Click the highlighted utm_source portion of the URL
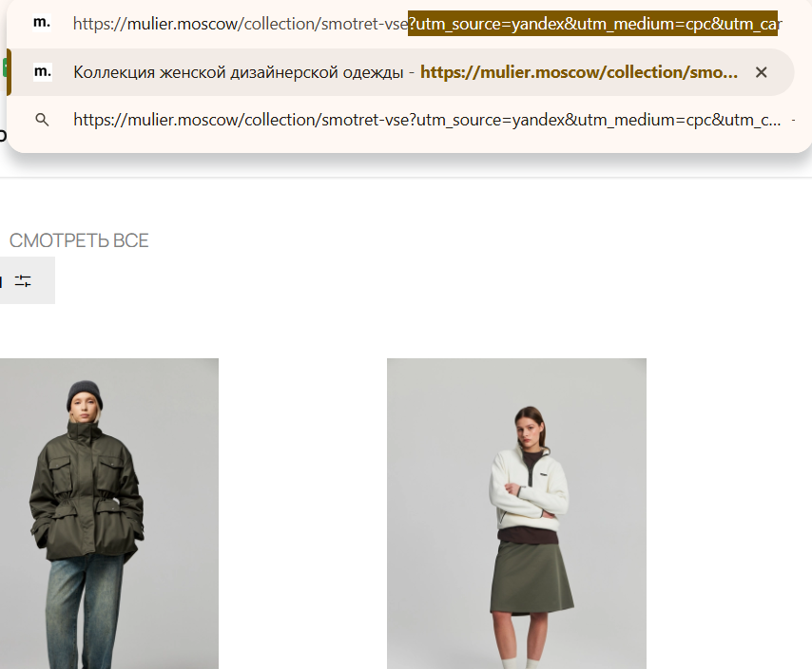Image resolution: width=812 pixels, height=669 pixels. coord(592,24)
